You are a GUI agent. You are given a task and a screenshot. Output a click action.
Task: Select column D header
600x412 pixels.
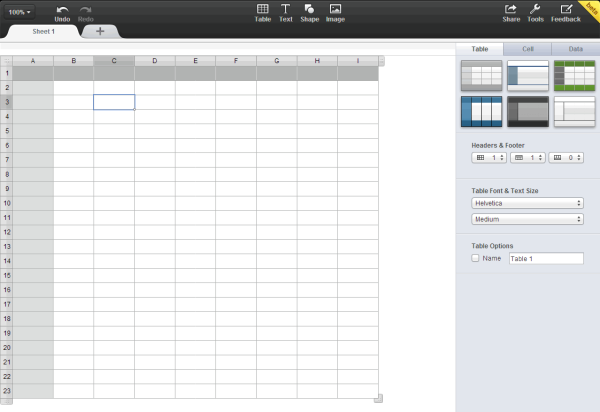coord(155,61)
